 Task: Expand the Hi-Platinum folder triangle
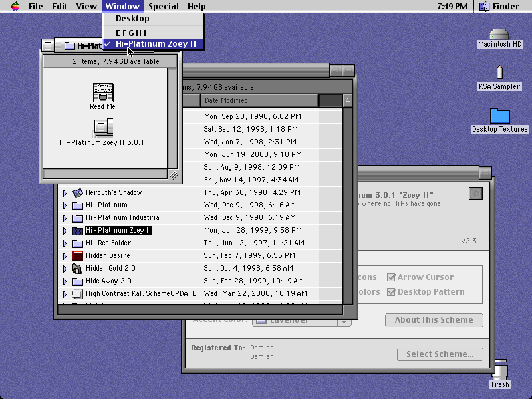tap(65, 205)
